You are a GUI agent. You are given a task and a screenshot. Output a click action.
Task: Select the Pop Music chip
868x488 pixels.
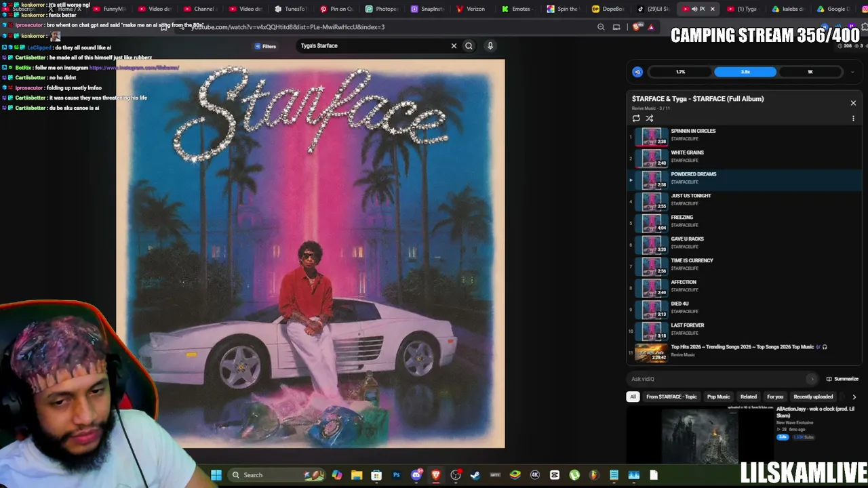click(x=718, y=396)
